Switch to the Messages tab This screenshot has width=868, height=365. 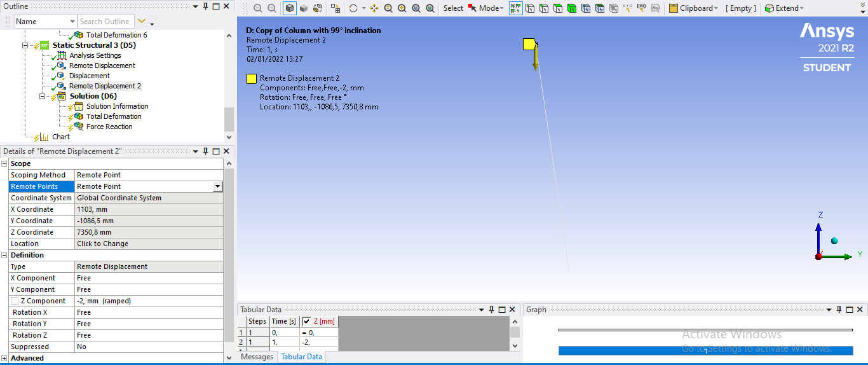pyautogui.click(x=257, y=357)
